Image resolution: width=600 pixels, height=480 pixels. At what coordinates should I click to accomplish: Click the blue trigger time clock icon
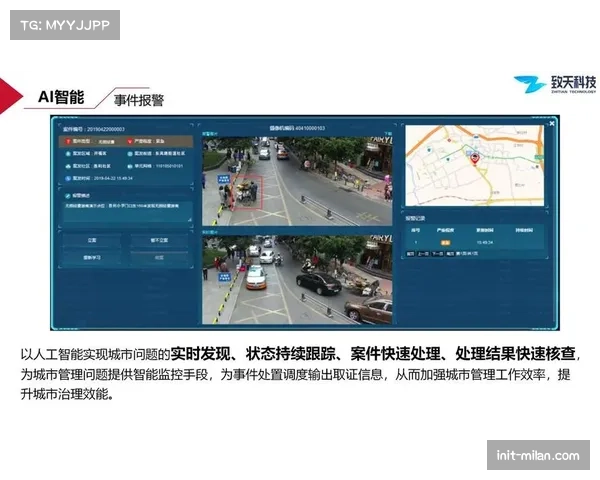point(68,178)
